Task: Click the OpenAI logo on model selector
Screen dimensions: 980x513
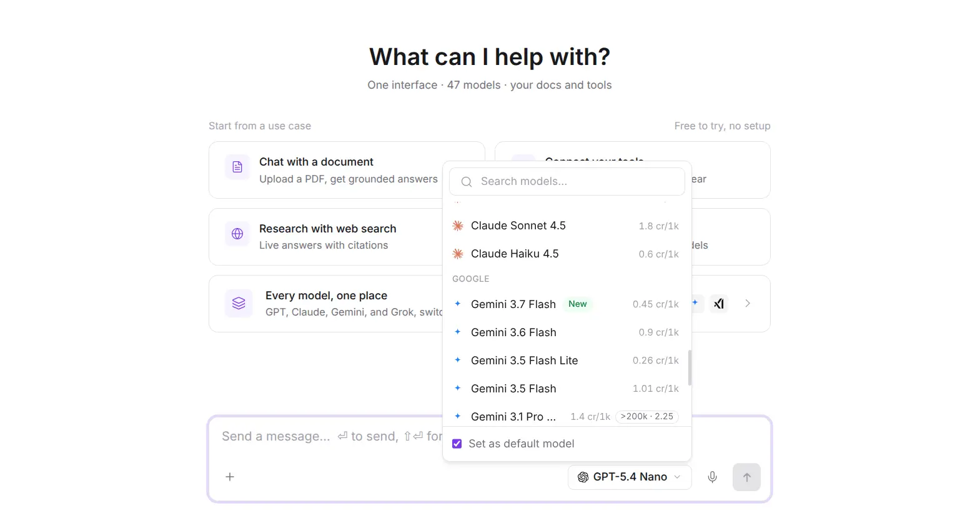Action: pos(583,477)
